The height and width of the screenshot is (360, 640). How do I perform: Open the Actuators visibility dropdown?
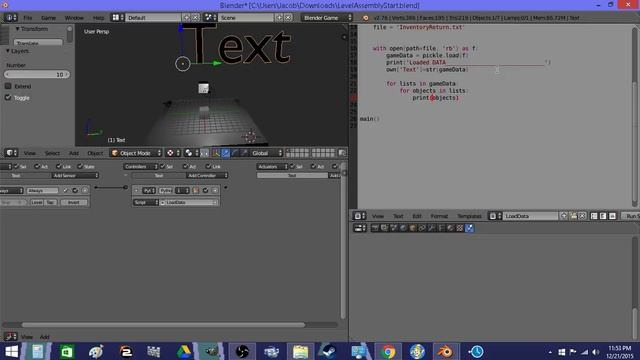272,167
